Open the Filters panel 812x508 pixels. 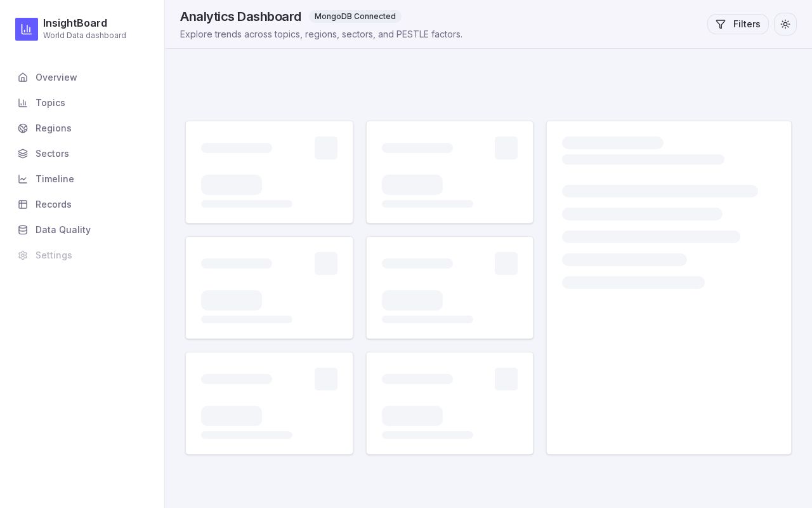tap(738, 24)
